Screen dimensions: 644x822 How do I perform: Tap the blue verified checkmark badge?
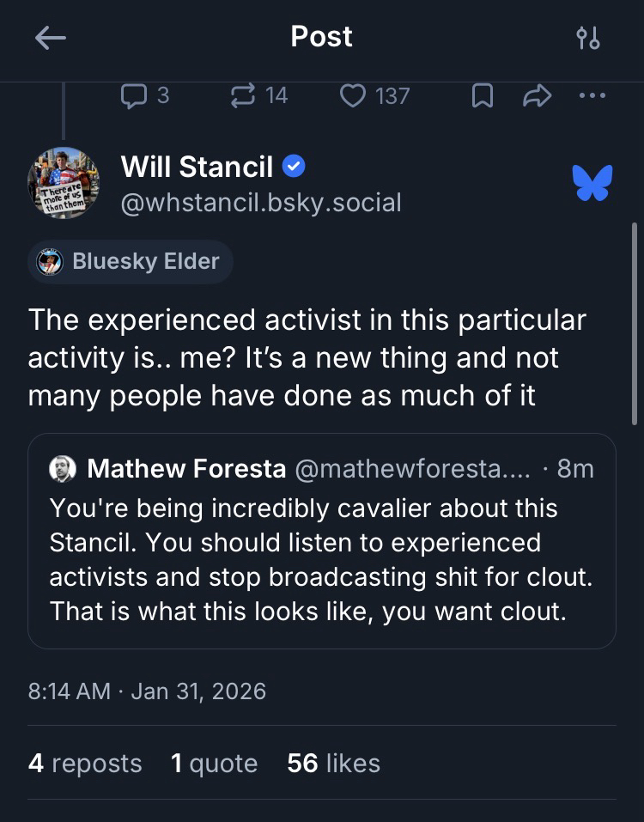[x=294, y=167]
